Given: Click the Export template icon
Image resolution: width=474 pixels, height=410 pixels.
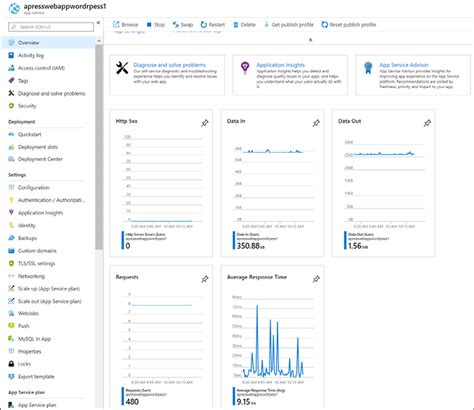Looking at the screenshot, I should pyautogui.click(x=11, y=376).
